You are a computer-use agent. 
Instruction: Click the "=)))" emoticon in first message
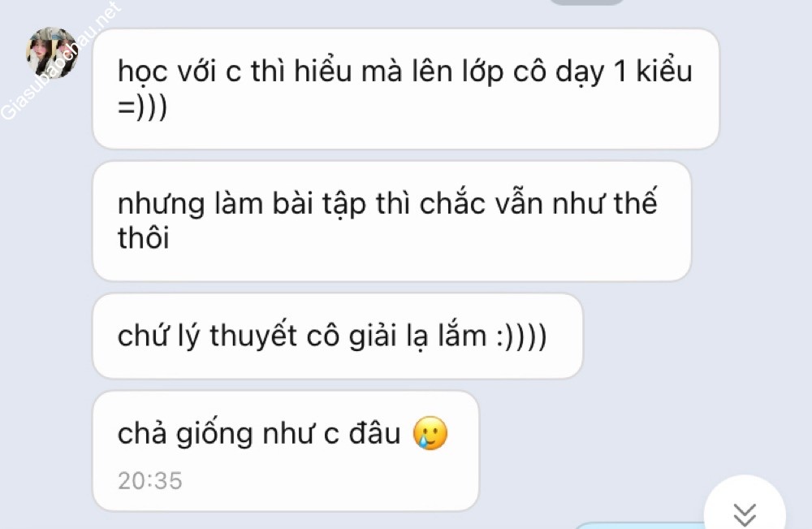(x=142, y=108)
